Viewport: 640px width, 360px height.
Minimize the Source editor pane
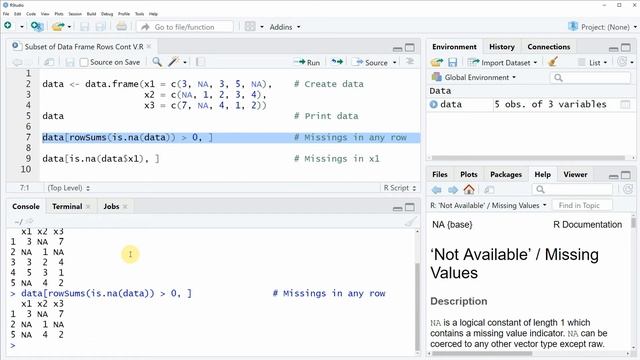click(x=397, y=49)
